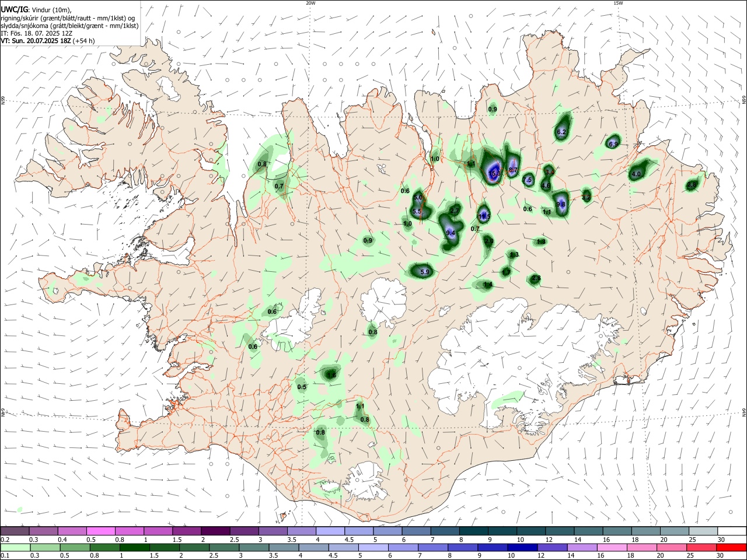747x560 pixels.
Task: Select the dark blue 10 mm rain swatch
Action: [x=522, y=547]
